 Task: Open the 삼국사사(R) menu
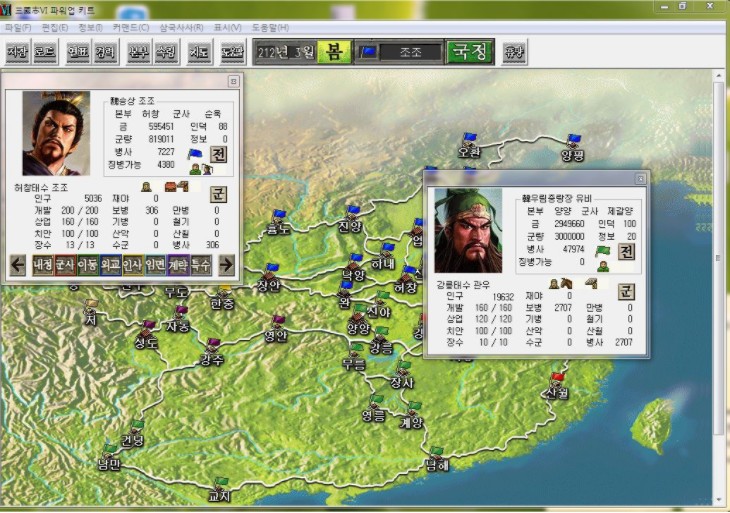[182, 28]
